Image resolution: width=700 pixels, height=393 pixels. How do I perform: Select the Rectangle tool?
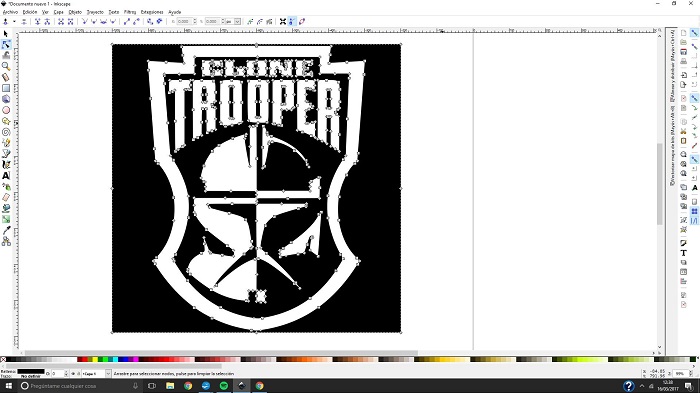[x=6, y=88]
